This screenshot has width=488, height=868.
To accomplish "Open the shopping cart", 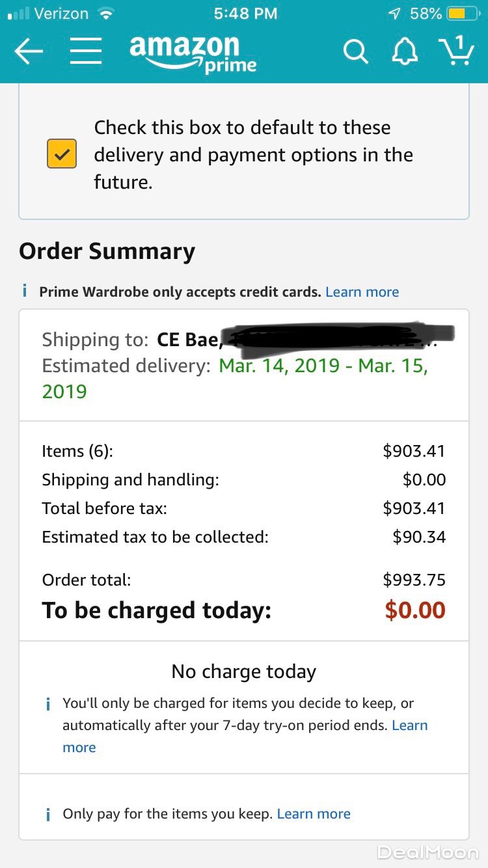I will 456,51.
